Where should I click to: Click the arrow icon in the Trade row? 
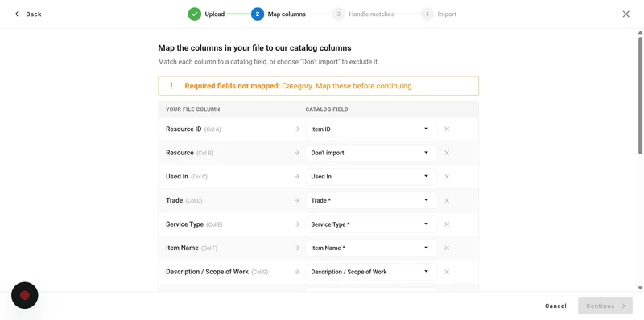(297, 200)
